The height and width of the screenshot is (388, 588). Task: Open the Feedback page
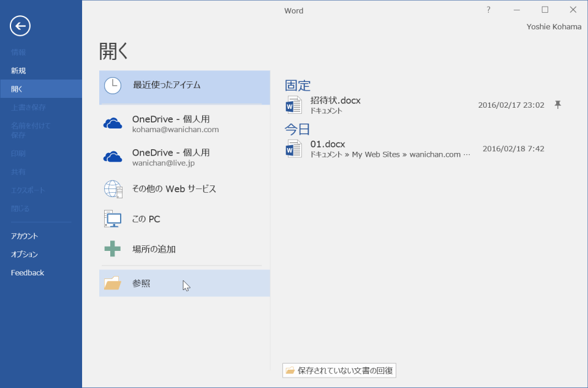(x=28, y=273)
